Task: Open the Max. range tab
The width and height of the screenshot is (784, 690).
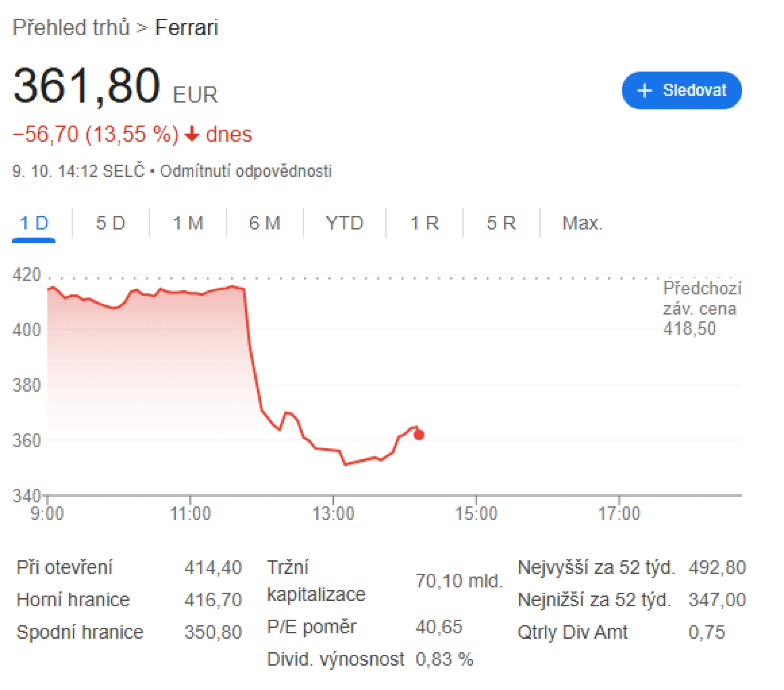Action: click(582, 223)
